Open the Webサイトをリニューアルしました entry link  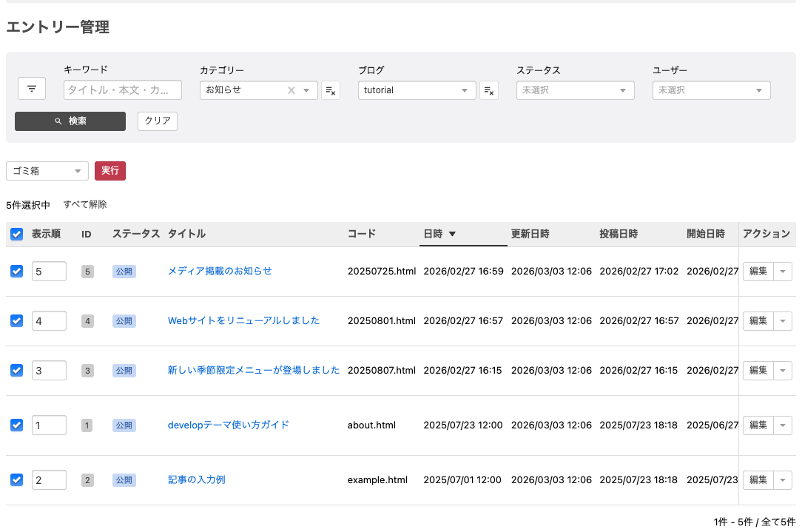[x=243, y=321]
